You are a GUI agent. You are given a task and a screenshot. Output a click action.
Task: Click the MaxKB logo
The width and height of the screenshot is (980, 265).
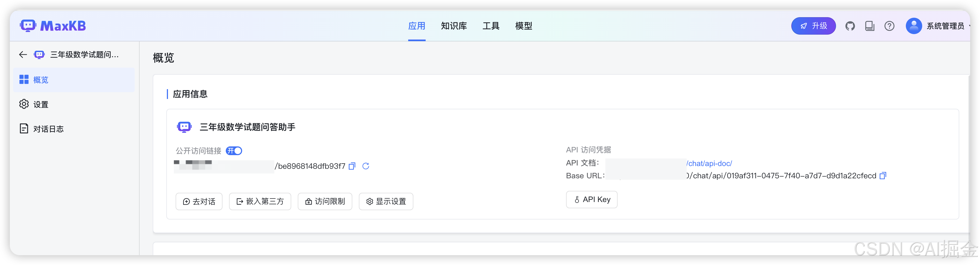(53, 26)
